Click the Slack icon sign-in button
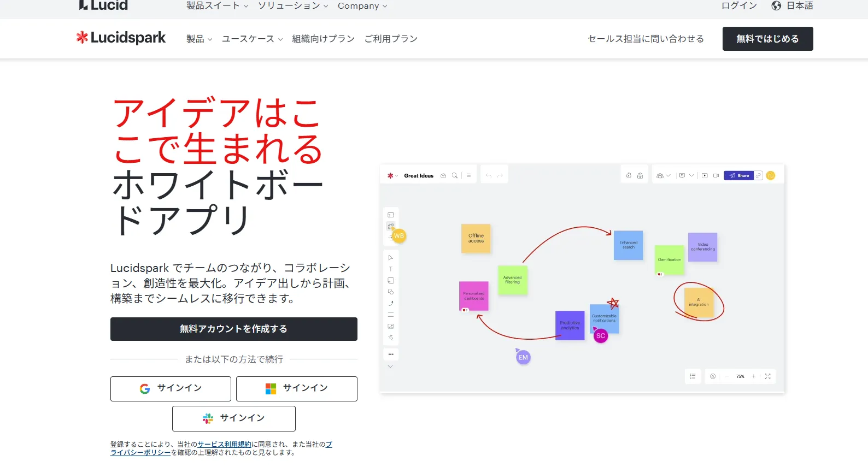This screenshot has height=473, width=868. pos(234,418)
